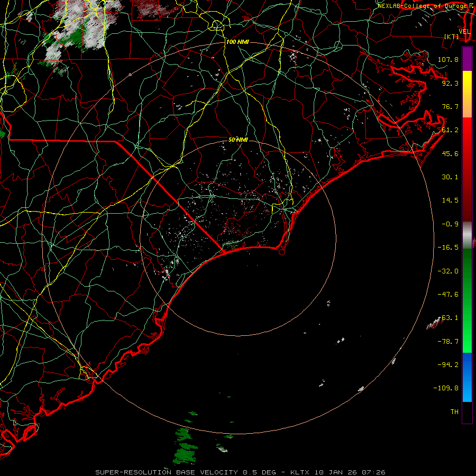Click the 100 NMI range ring label
Viewport: 476px width, 476px height.
coord(237,42)
